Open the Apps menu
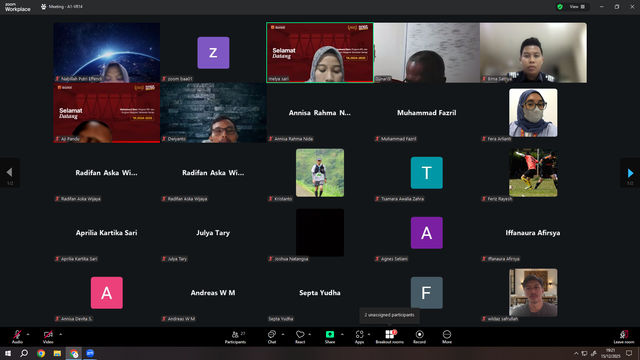The image size is (640, 360). tap(359, 337)
